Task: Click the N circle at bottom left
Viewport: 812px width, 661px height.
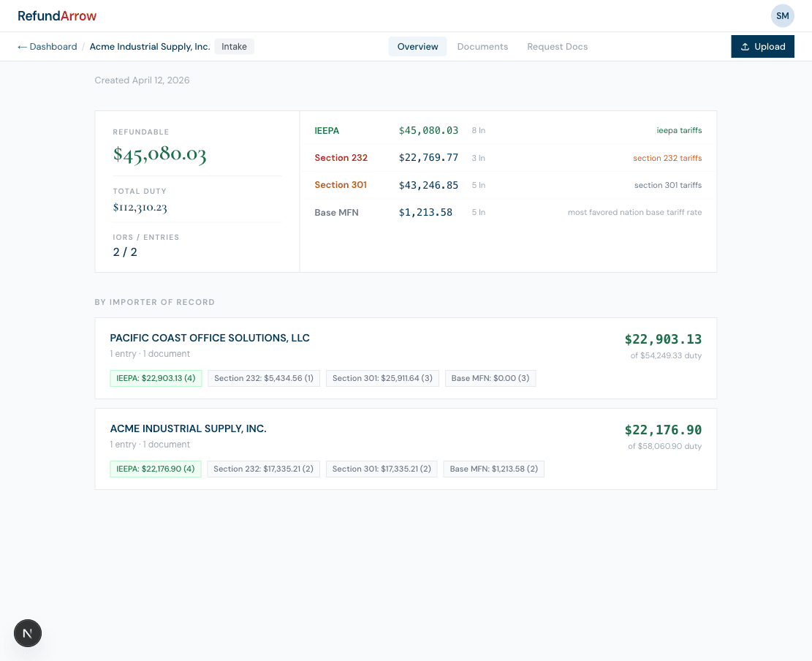Action: coord(28,633)
